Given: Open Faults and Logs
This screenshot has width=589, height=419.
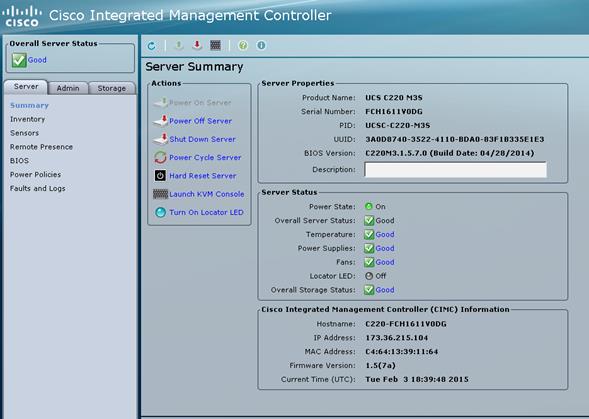Looking at the screenshot, I should [x=38, y=188].
